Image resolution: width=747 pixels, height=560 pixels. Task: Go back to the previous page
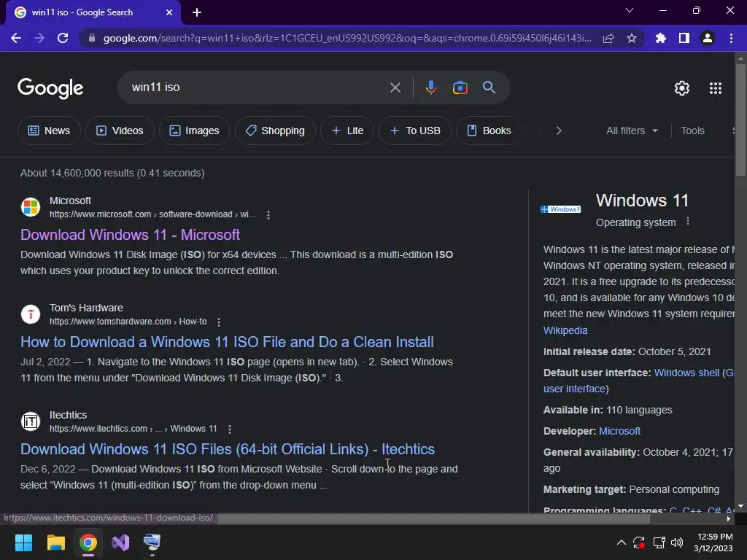(16, 38)
